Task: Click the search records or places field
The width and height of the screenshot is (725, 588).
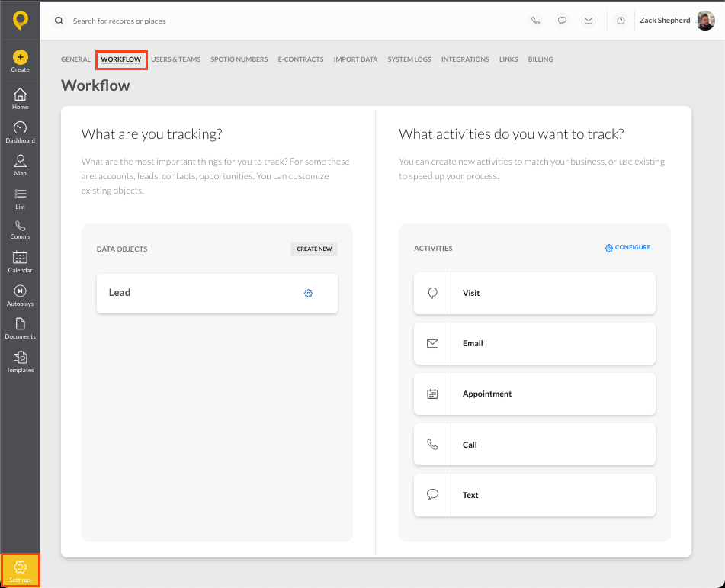Action: click(x=119, y=21)
